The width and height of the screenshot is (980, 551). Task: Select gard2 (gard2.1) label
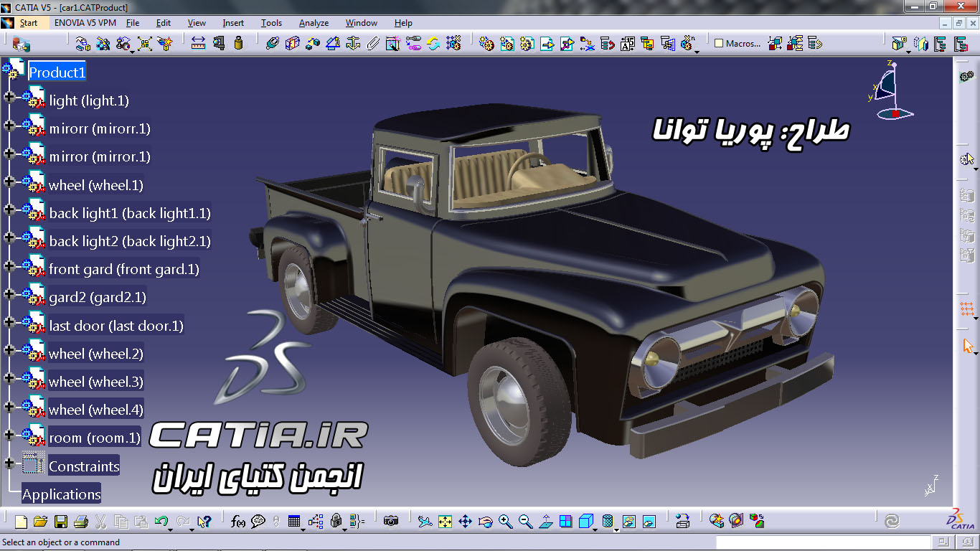tap(98, 297)
